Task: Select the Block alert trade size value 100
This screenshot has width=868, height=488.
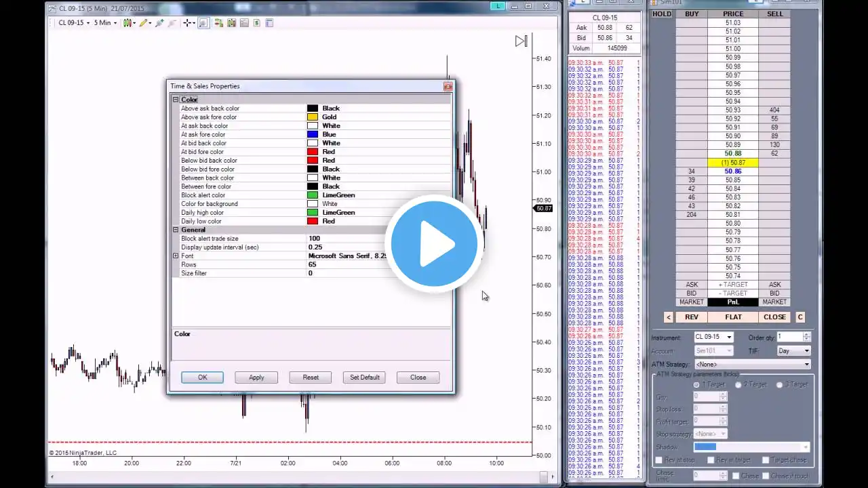Action: pos(314,239)
